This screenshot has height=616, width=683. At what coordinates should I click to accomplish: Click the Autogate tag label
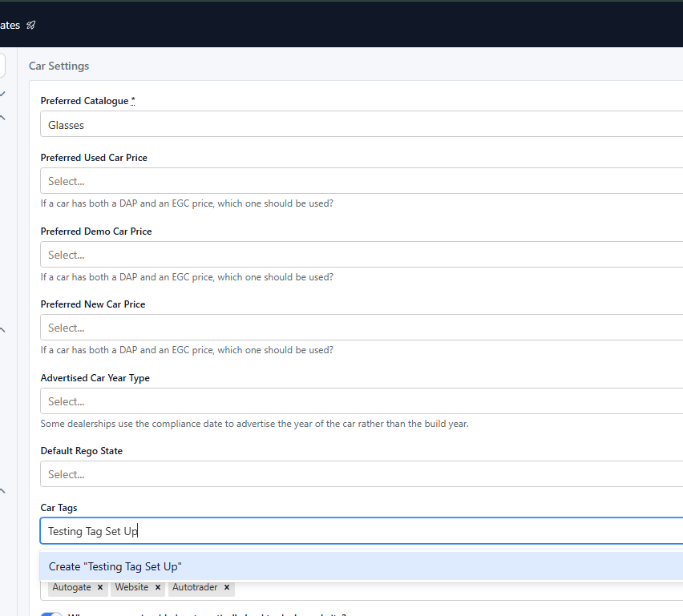(x=72, y=587)
